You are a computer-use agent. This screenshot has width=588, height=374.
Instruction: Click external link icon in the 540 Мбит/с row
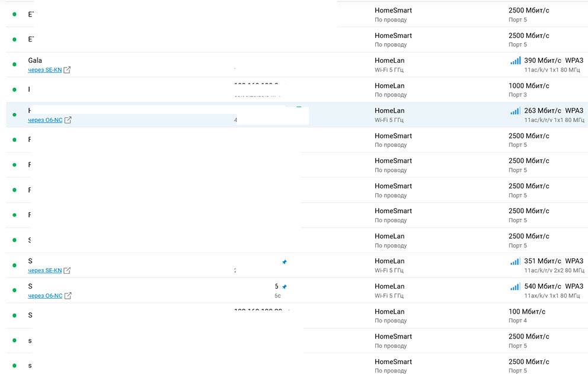[x=68, y=296]
